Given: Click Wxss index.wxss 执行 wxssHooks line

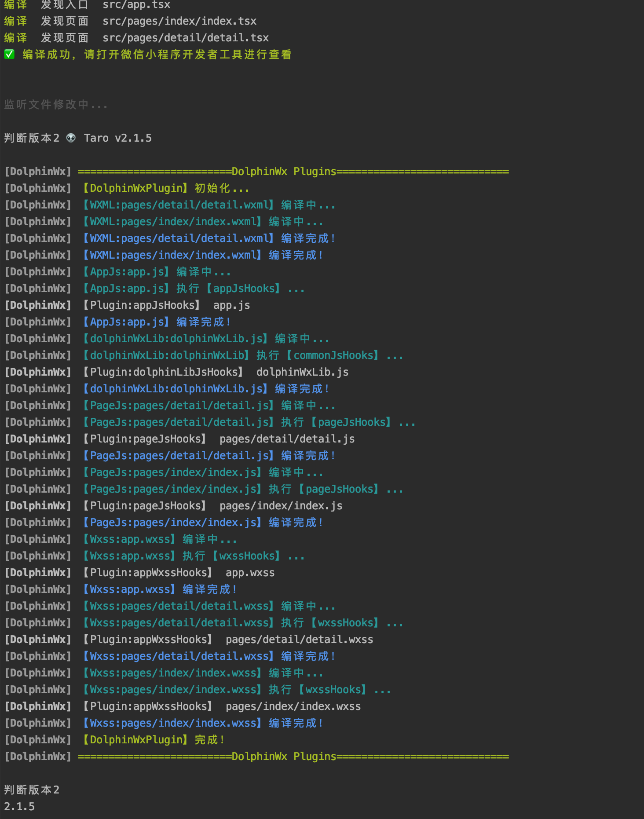Looking at the screenshot, I should 198,690.
